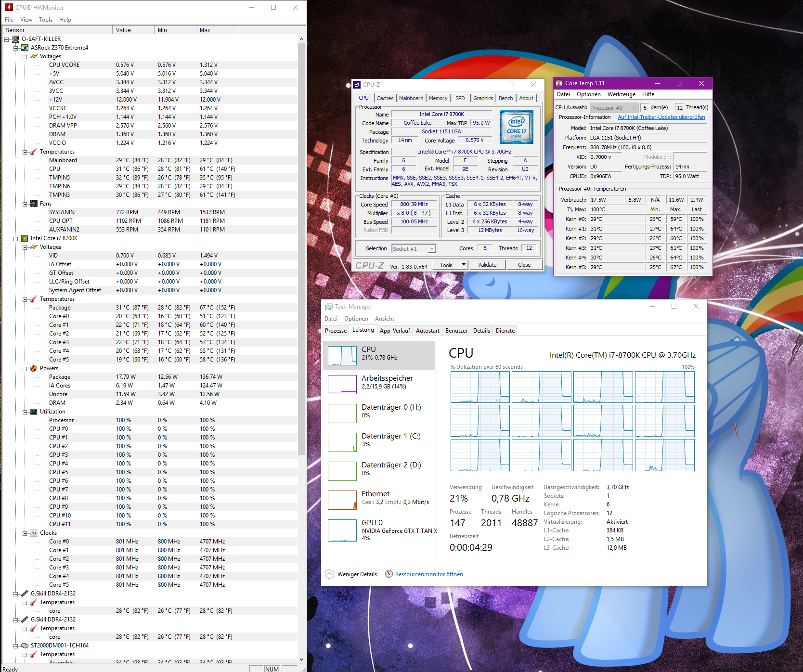This screenshot has width=803, height=672.
Task: Select GPU 0 NVIDIA GeForce thumbnail
Action: click(x=342, y=530)
